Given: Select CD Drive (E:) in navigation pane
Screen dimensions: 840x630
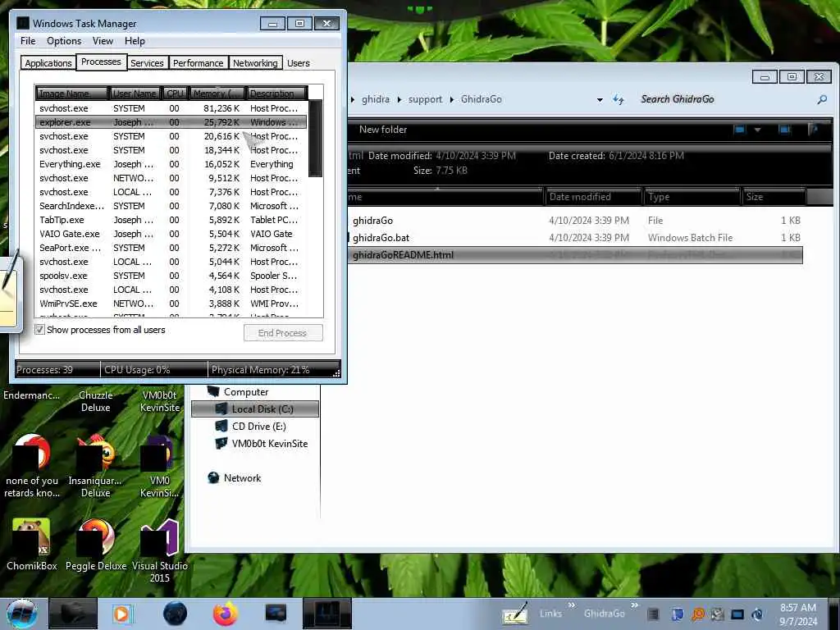Looking at the screenshot, I should [251, 427].
